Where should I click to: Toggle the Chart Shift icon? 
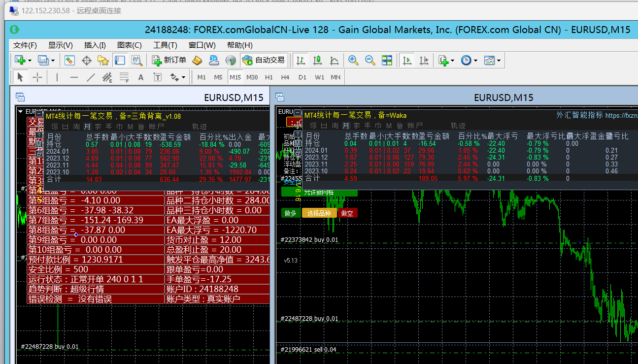pyautogui.click(x=424, y=60)
